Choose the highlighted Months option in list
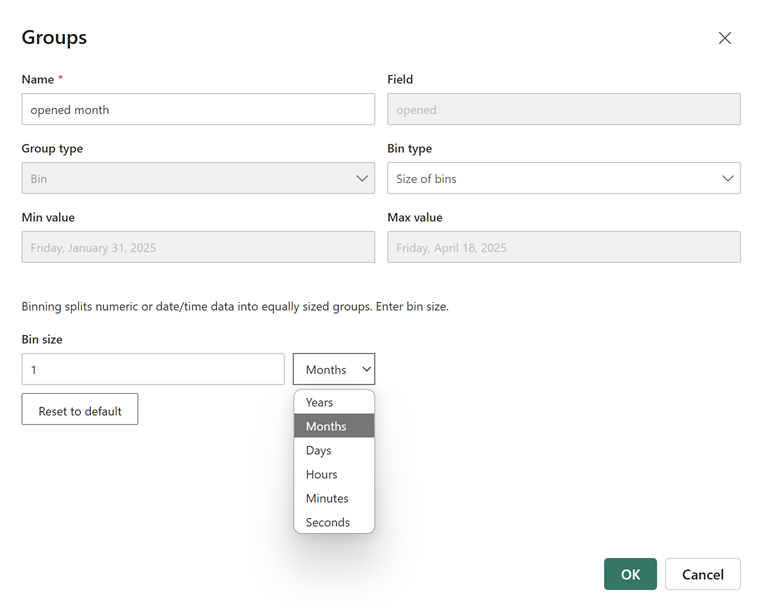 333,426
